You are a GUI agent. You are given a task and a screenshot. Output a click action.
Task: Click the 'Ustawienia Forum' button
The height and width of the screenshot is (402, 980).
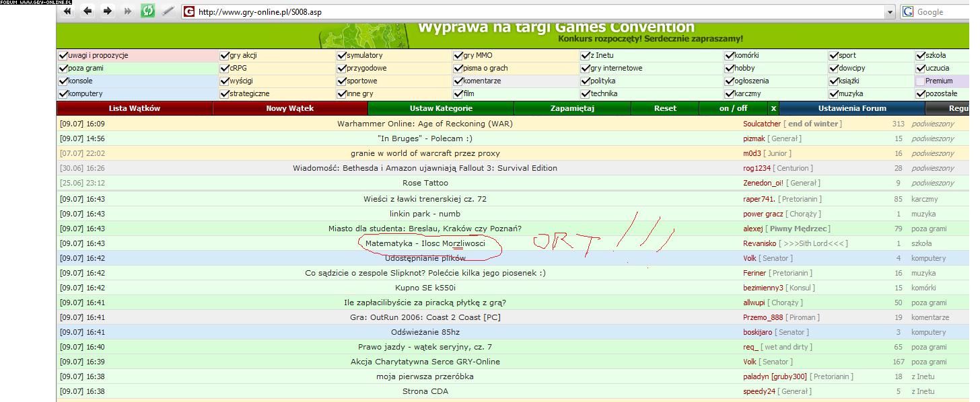[851, 108]
